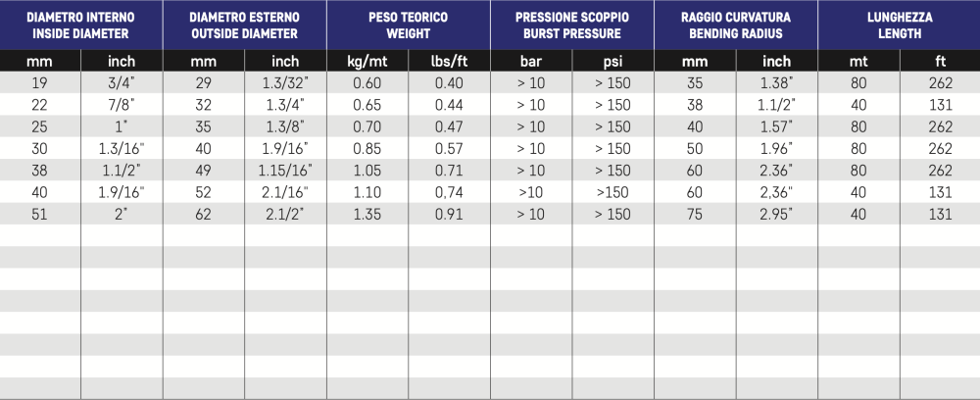Select the psi unit sub-header
The width and height of the screenshot is (980, 400).
(x=612, y=62)
